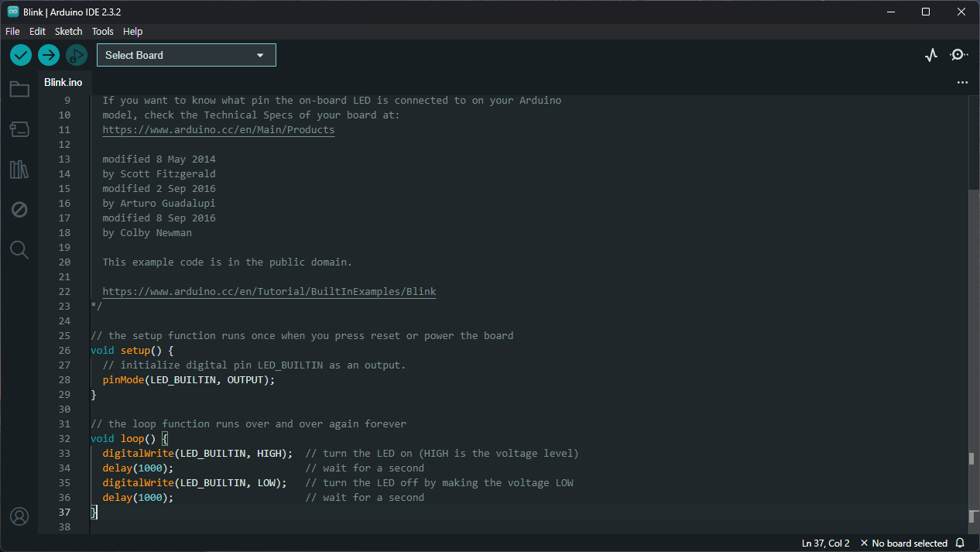Click the 'void loop() {' line
Image resolution: width=980 pixels, height=552 pixels.
[x=129, y=439]
